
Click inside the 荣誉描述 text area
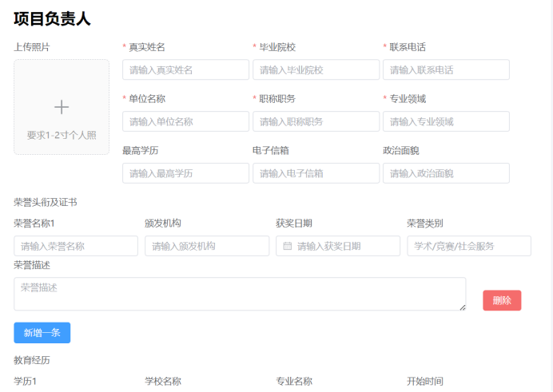tap(240, 294)
